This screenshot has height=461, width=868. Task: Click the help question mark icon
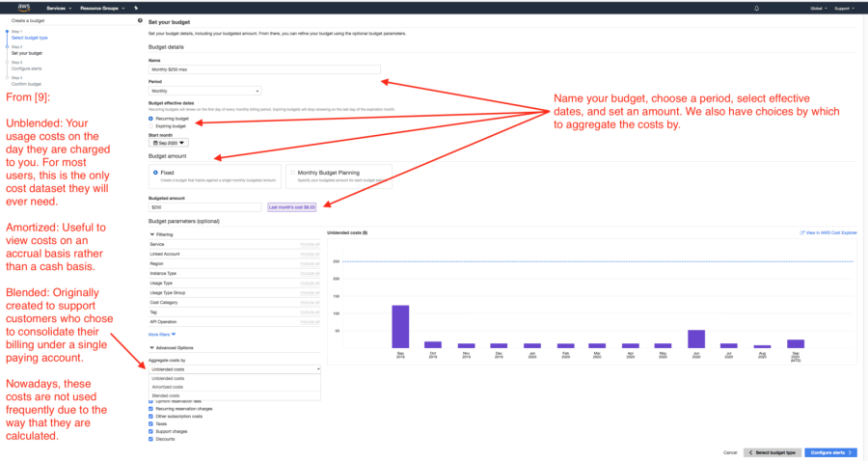pos(140,20)
